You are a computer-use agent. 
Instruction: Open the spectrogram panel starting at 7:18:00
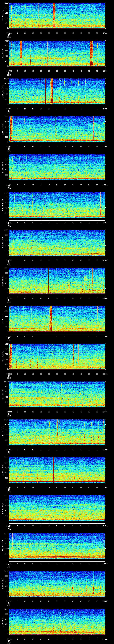(57, 91)
